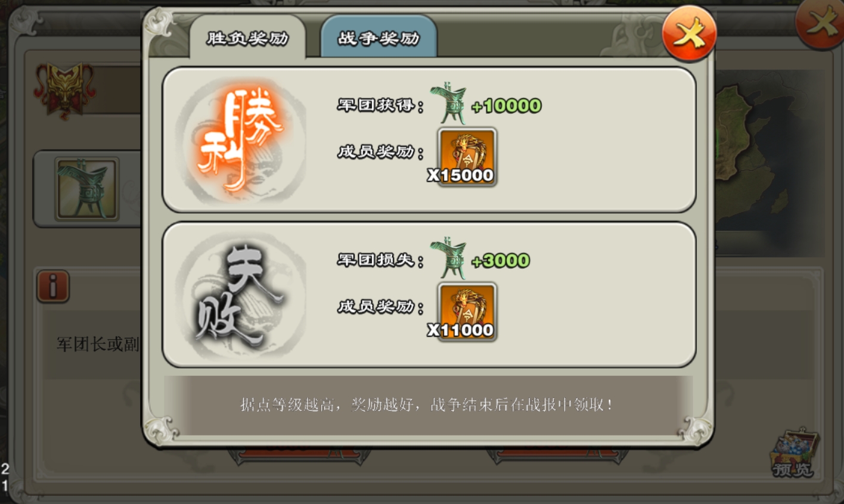Tap the bronze vessel tile on left panel

(87, 189)
